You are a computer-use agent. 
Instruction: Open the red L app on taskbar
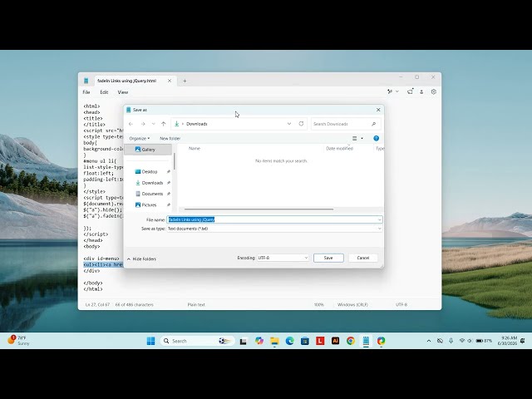[320, 341]
